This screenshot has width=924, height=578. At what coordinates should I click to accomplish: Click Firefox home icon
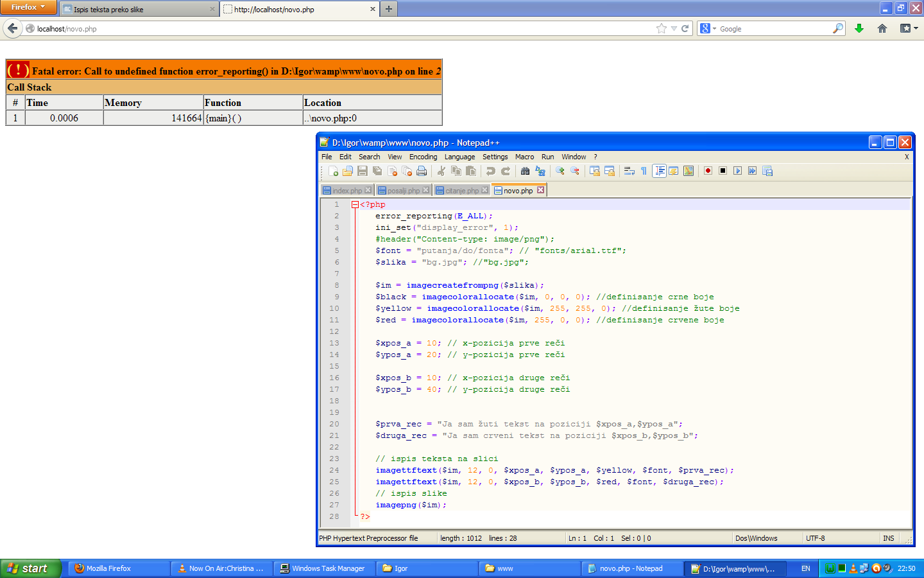point(882,28)
